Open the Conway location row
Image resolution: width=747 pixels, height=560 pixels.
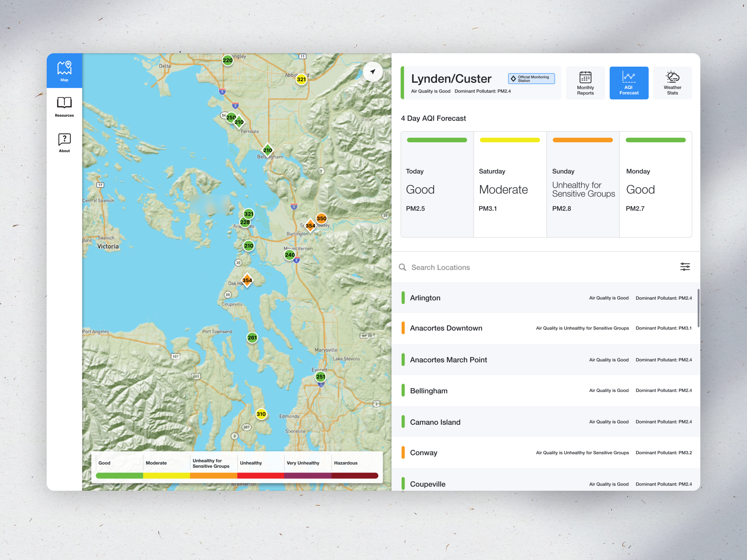tap(545, 452)
